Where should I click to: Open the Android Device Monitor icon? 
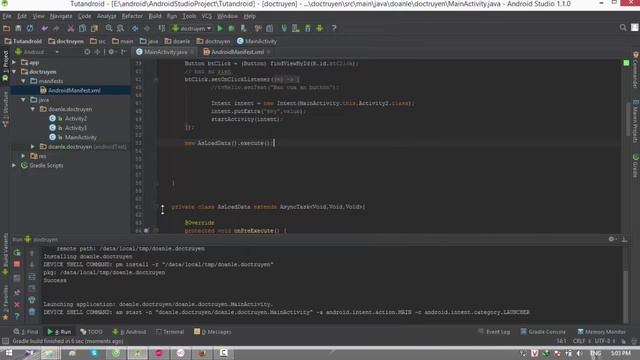(320, 28)
